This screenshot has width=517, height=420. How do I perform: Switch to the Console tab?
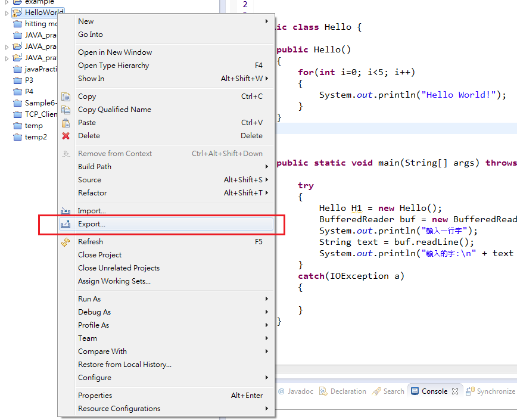click(x=435, y=391)
